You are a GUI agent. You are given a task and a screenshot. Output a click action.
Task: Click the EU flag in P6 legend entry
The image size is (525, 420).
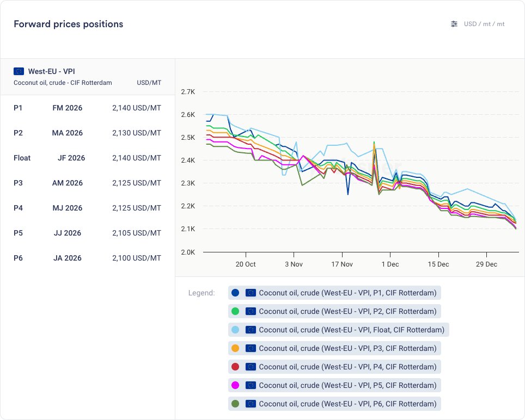point(251,404)
